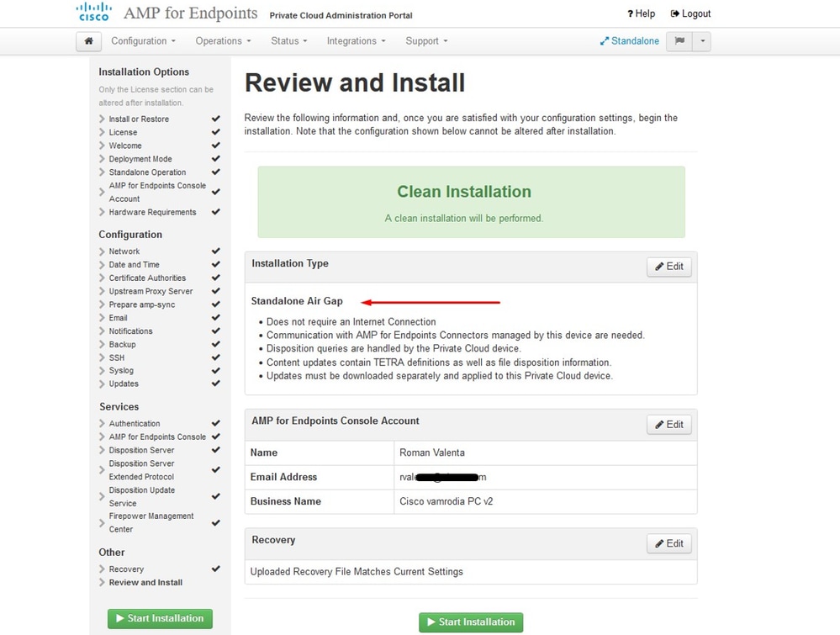Open the Backup step
The height and width of the screenshot is (635, 840).
click(122, 345)
